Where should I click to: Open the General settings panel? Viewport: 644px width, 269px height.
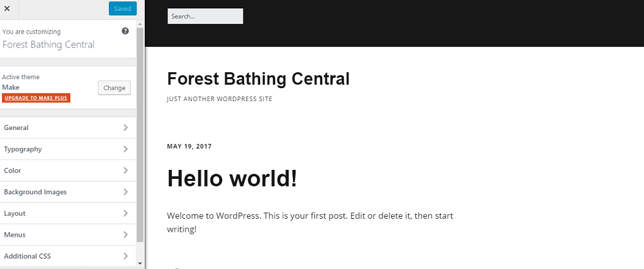coord(68,127)
